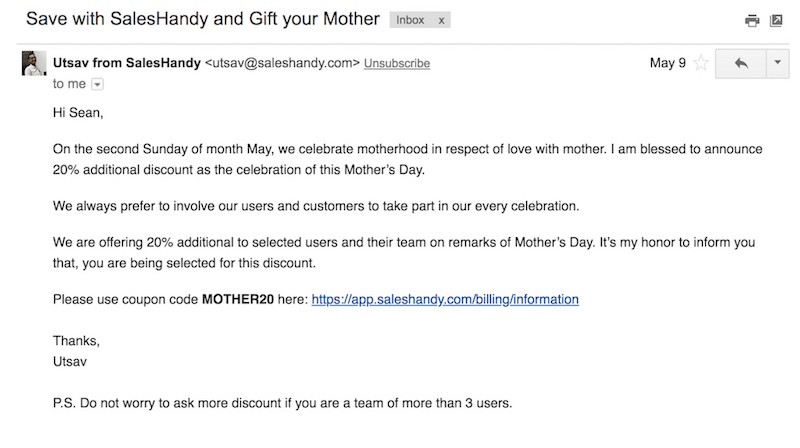Remove the Inbox label with its x
This screenshot has height=448, width=800.
tap(441, 20)
